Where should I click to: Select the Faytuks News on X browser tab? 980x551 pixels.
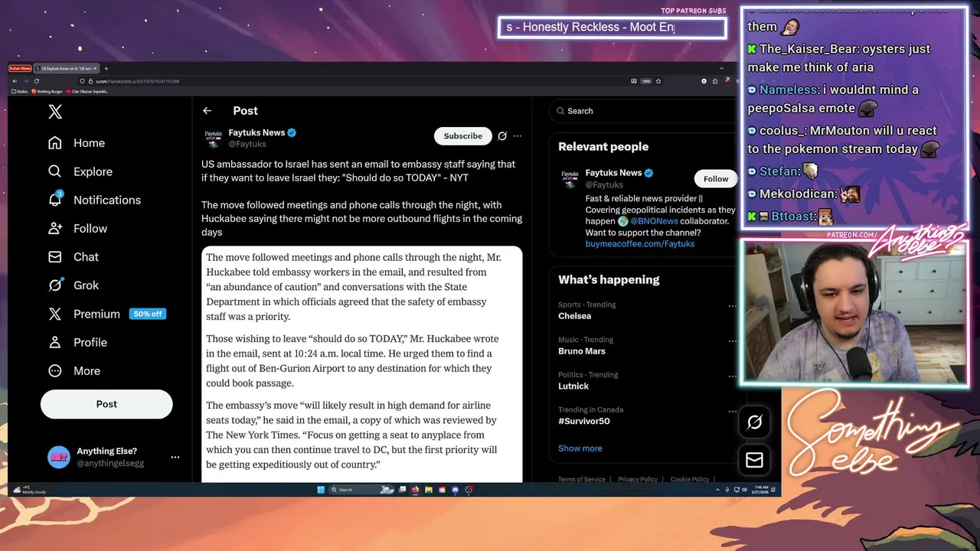pos(66,69)
